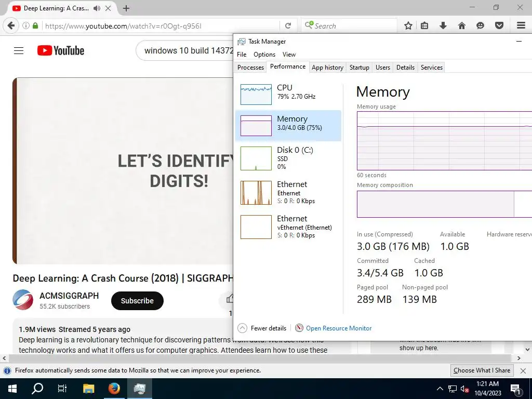Open Task Manager View menu

[x=289, y=54]
